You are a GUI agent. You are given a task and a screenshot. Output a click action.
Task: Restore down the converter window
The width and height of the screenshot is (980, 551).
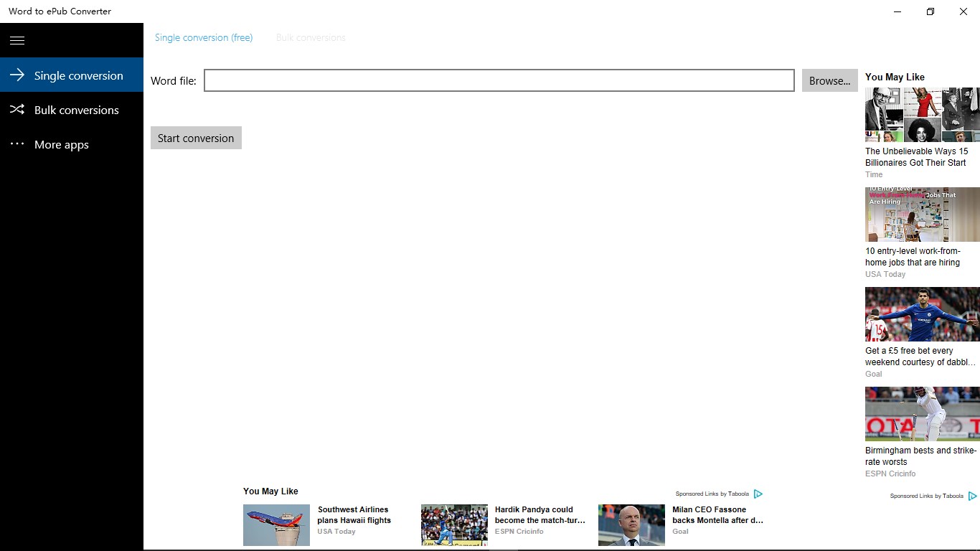click(930, 11)
